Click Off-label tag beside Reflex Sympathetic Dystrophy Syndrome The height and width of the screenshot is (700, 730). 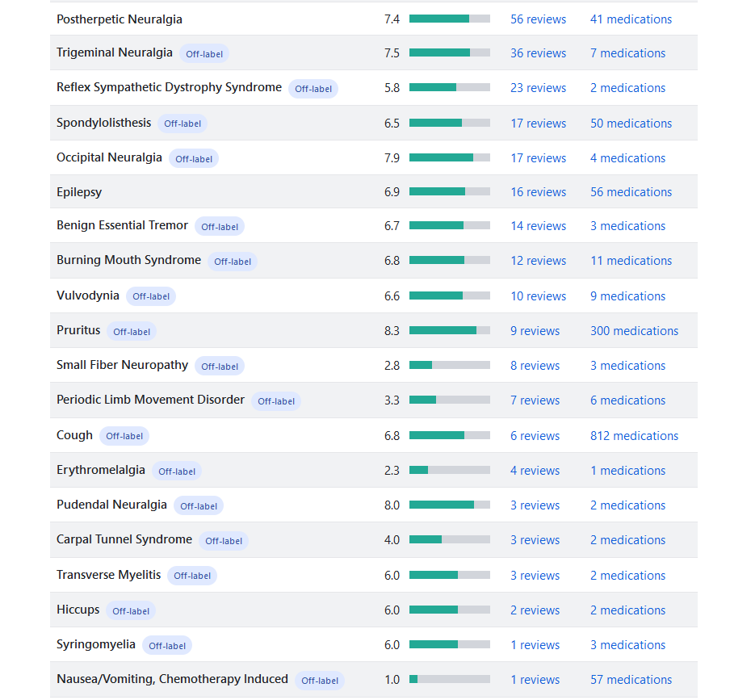coord(313,89)
